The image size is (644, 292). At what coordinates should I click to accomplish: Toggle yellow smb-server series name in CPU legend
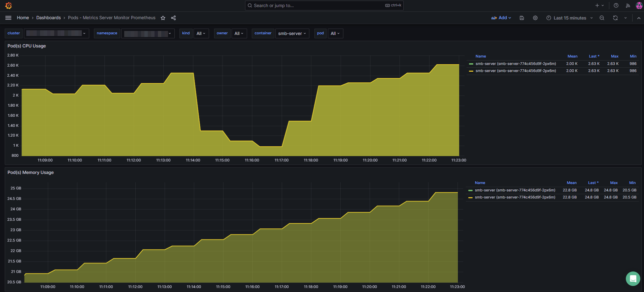[x=516, y=71]
